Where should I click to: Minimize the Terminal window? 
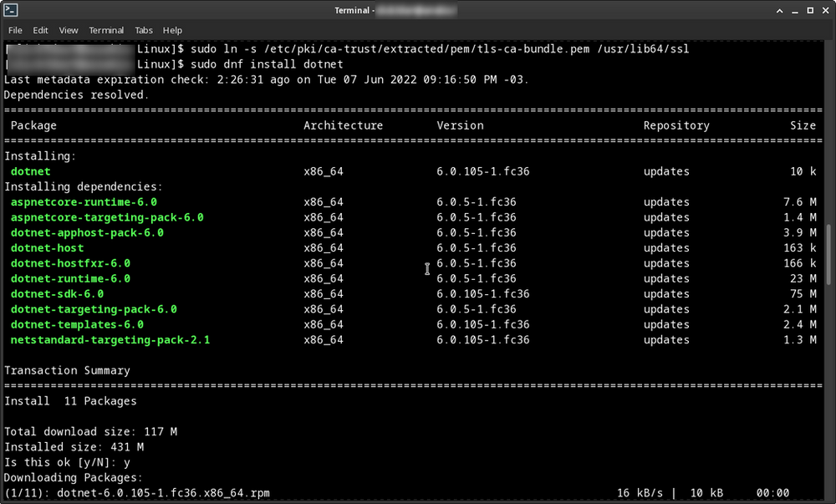(795, 10)
